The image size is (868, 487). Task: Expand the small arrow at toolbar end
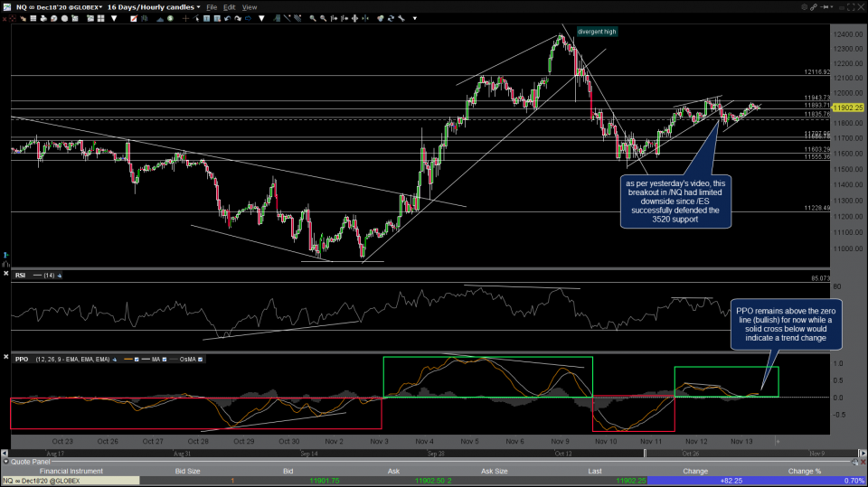tap(415, 18)
